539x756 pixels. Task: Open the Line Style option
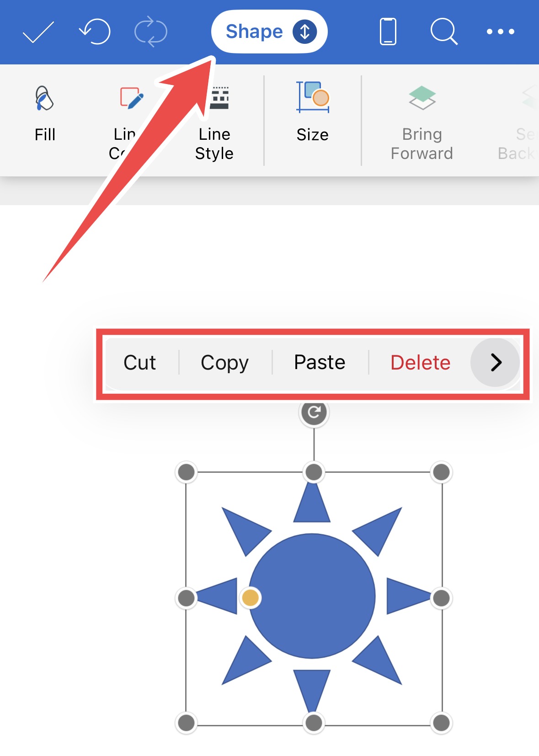[214, 123]
